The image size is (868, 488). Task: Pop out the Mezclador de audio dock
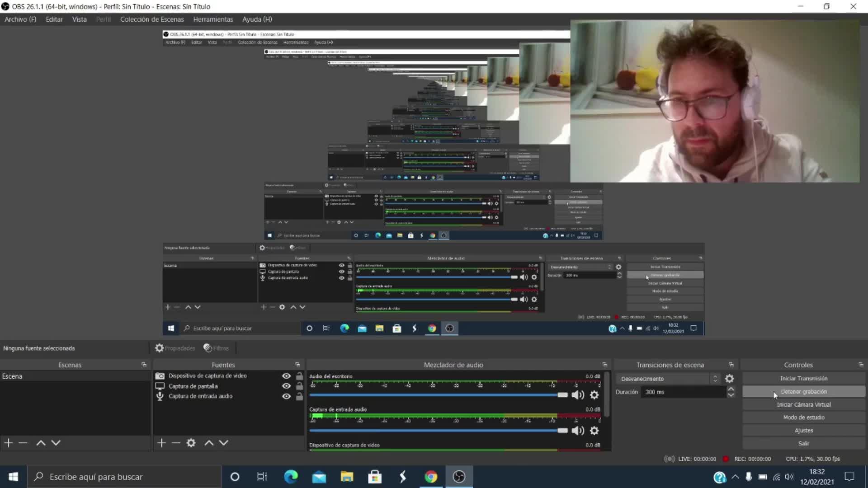point(604,365)
